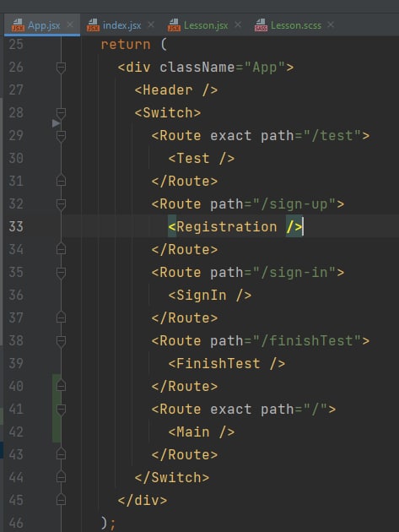Click the fold end marker on line 34
The image size is (399, 532).
click(x=61, y=249)
